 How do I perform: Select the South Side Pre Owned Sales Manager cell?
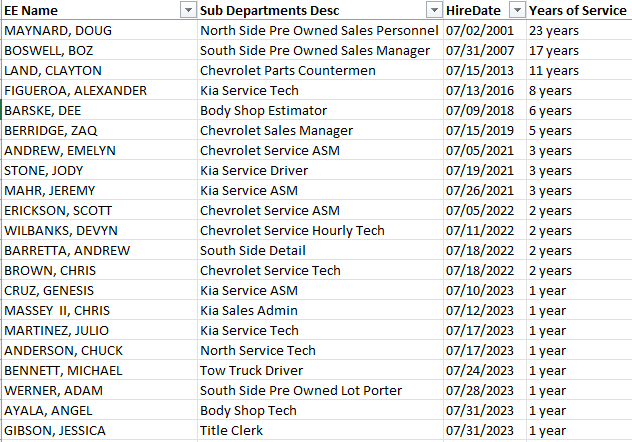pos(315,50)
